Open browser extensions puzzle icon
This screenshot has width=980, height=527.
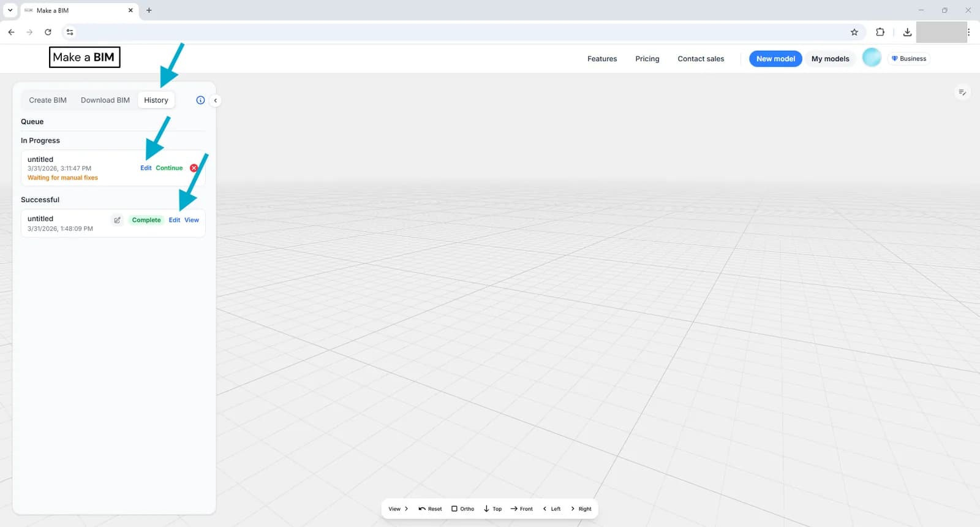tap(880, 32)
